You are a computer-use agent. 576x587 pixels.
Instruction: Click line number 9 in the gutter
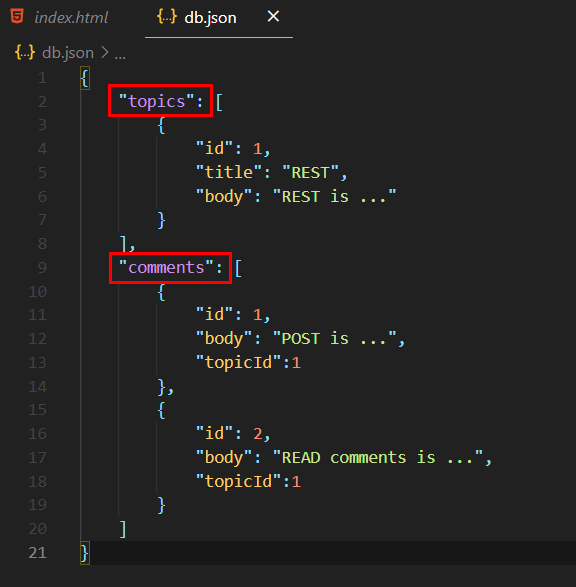click(42, 267)
